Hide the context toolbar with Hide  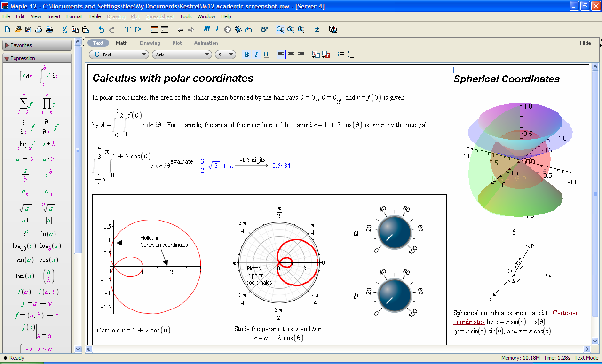(586, 43)
